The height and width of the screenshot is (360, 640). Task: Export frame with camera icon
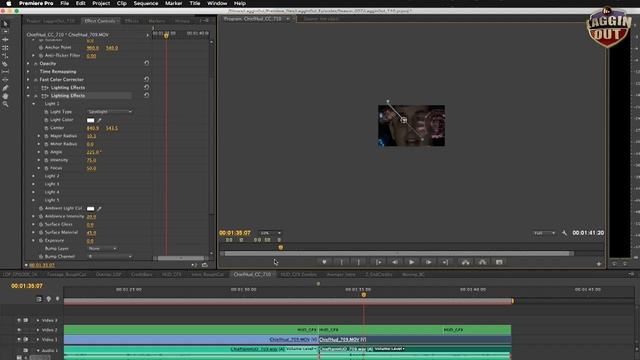point(499,262)
